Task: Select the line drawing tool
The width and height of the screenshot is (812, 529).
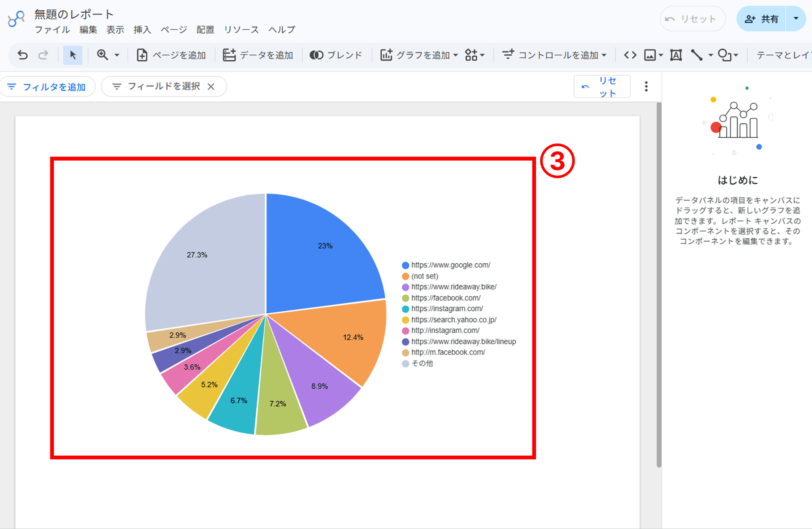Action: tap(697, 55)
